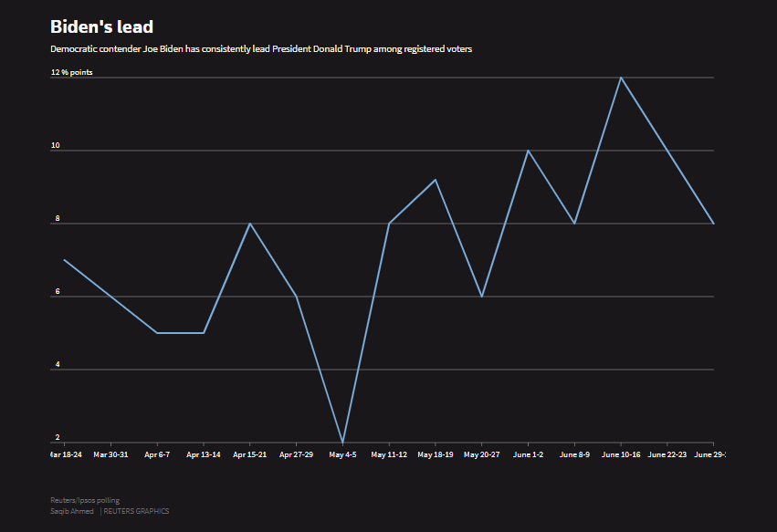The height and width of the screenshot is (532, 777).
Task: Select the Apr 15-21 axis label
Action: coord(250,454)
